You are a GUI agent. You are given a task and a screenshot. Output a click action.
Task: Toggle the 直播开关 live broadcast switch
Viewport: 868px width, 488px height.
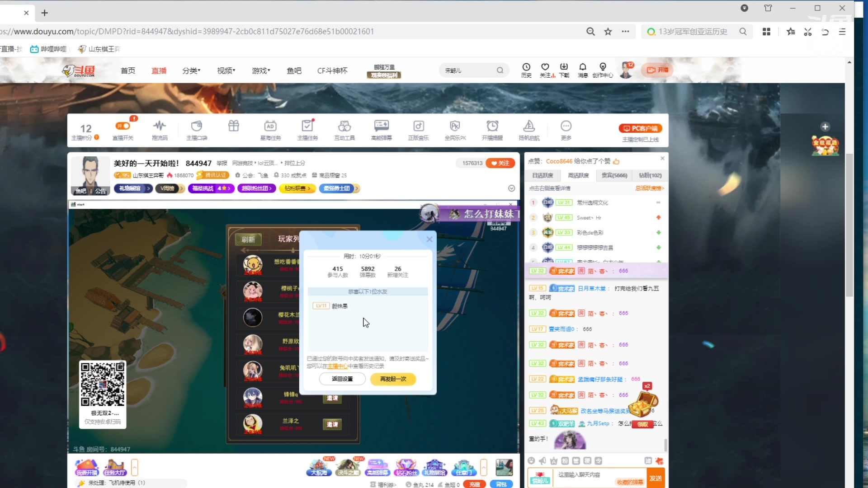[123, 126]
